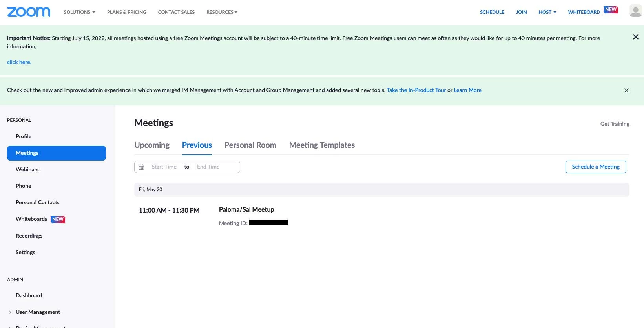Click Join in the top navigation
Screen dimensions: 644x328
click(521, 12)
